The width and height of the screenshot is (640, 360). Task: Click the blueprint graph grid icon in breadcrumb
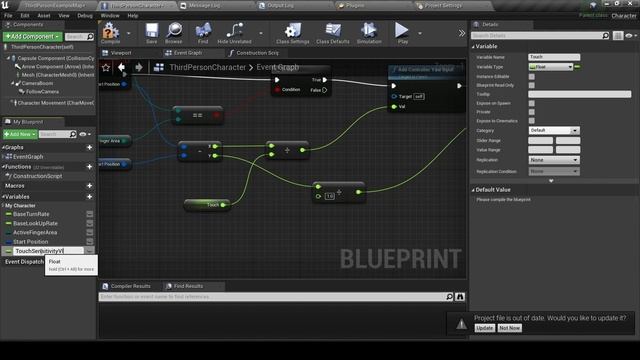coord(159,67)
